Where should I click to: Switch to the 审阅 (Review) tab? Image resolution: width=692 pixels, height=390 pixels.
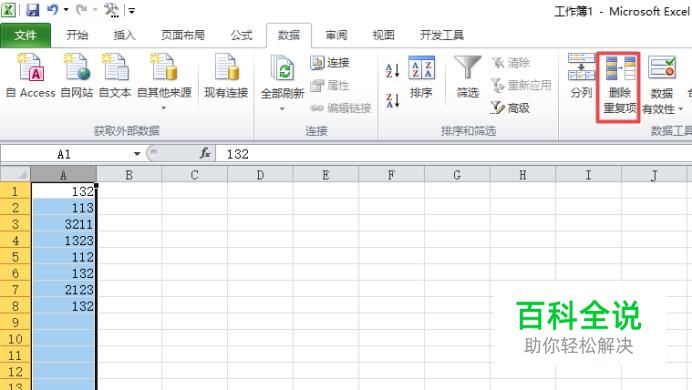[336, 35]
